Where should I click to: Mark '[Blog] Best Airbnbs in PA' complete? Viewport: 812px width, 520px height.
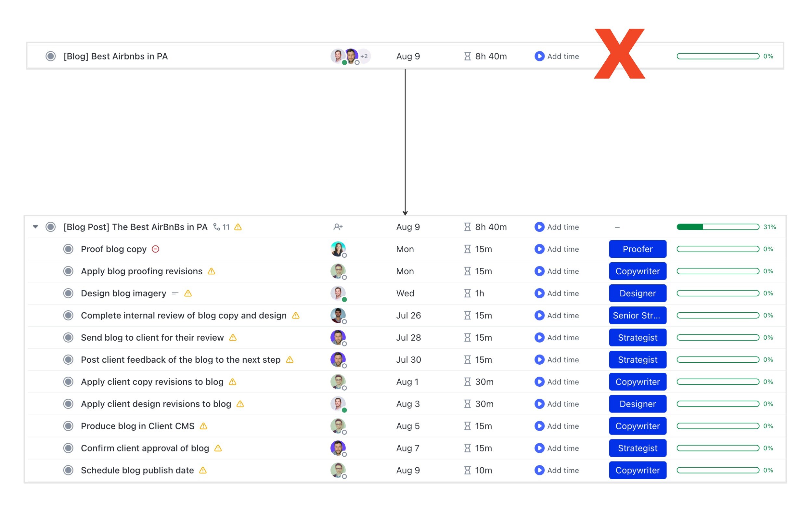click(x=51, y=56)
